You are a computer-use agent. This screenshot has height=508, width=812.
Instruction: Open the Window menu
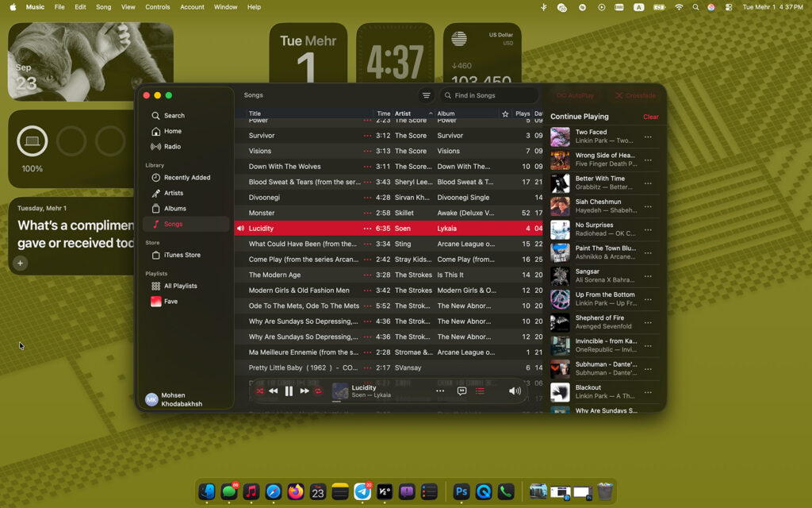point(226,7)
